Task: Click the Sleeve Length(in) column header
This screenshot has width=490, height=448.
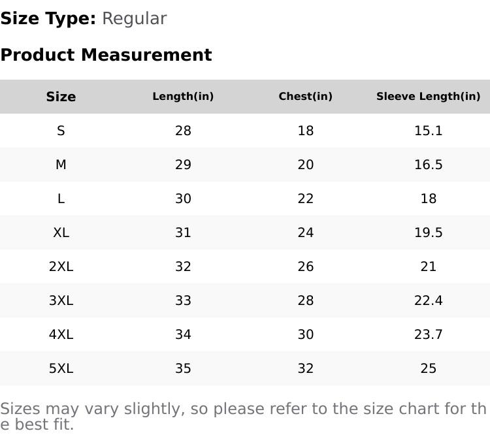Action: pyautogui.click(x=428, y=97)
